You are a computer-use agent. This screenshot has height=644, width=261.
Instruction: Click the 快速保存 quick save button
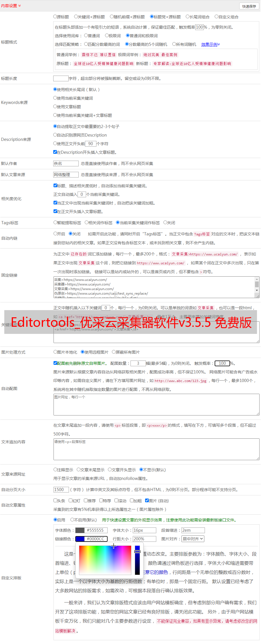(249, 6)
